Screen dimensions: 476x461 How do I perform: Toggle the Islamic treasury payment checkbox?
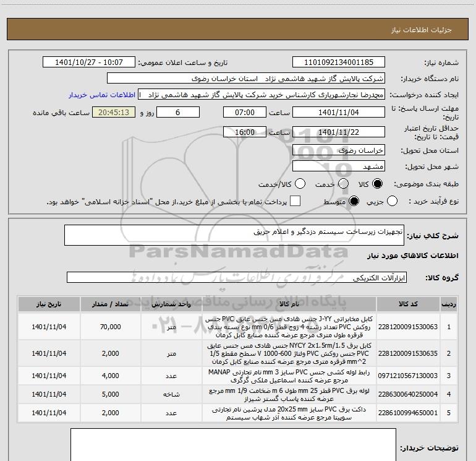[x=295, y=201]
